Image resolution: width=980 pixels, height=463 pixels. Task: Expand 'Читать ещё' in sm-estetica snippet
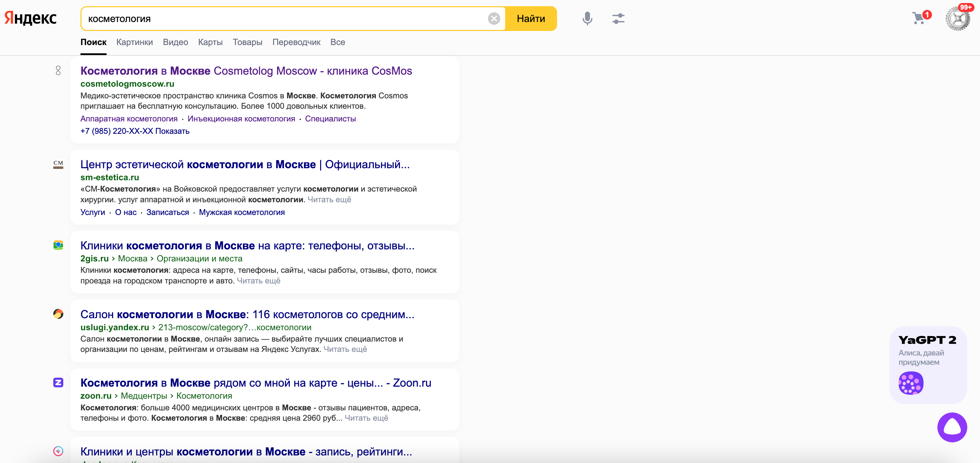329,200
